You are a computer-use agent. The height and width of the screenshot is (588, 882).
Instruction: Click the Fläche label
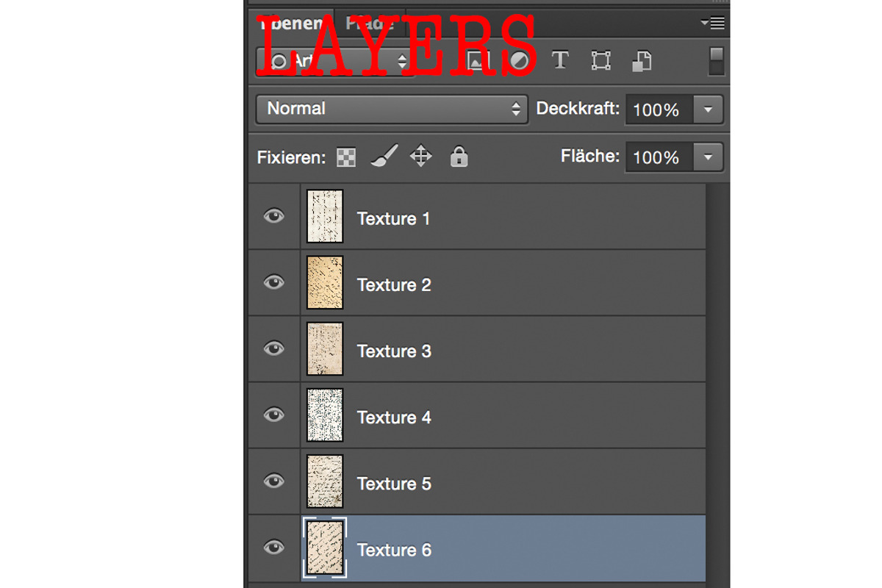pyautogui.click(x=590, y=156)
